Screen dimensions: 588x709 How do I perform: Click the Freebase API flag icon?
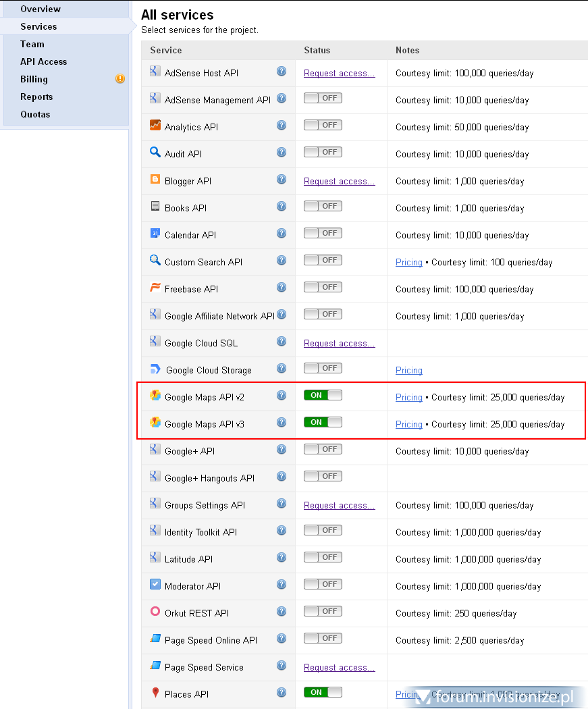[155, 288]
